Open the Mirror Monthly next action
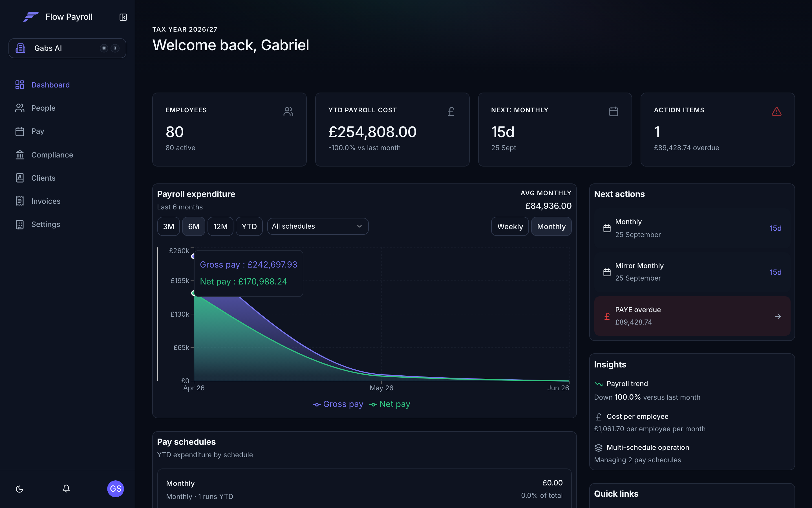 [692, 272]
